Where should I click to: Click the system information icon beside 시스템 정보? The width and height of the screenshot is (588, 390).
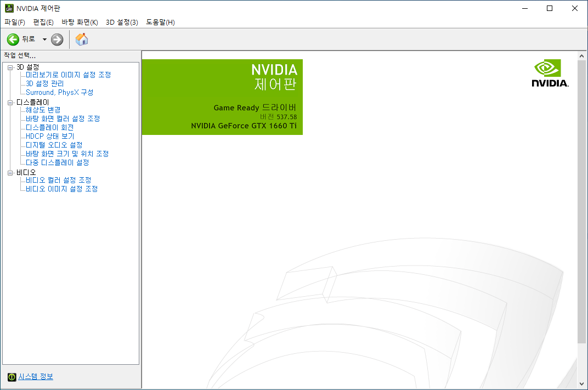tap(12, 377)
